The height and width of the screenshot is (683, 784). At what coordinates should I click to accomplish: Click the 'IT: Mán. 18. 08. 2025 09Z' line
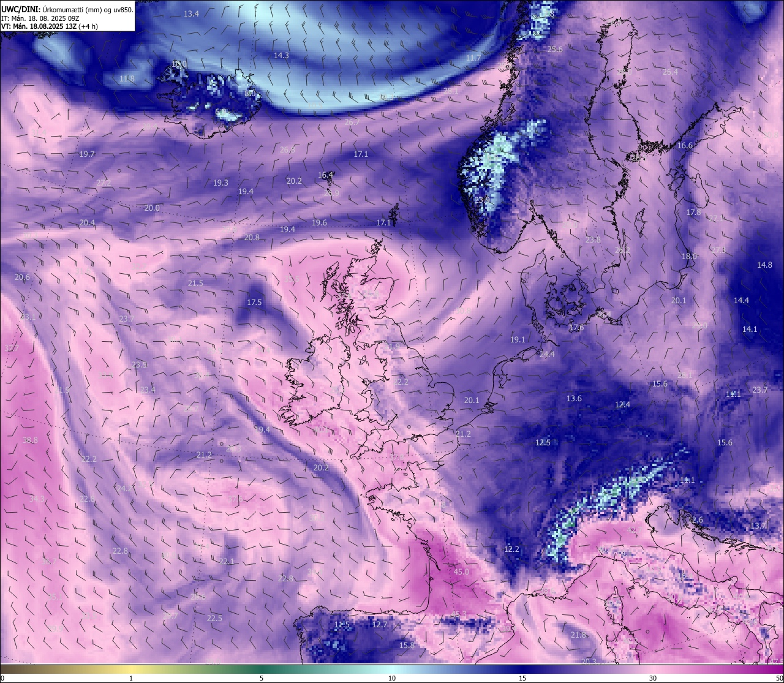click(41, 18)
